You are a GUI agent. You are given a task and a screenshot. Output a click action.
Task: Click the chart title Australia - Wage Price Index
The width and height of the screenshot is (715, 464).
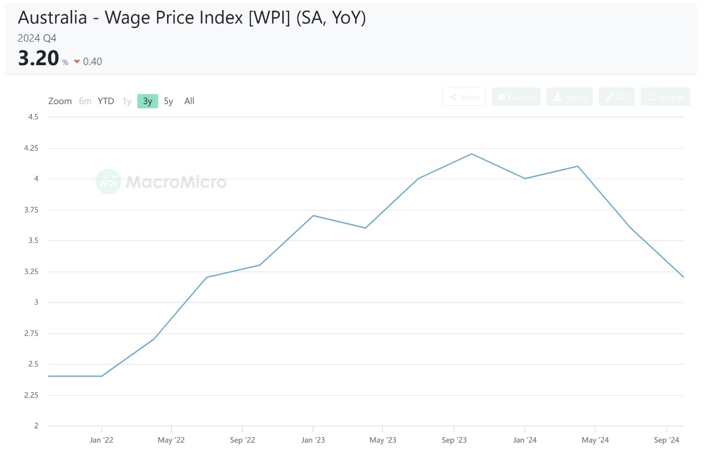click(x=192, y=17)
